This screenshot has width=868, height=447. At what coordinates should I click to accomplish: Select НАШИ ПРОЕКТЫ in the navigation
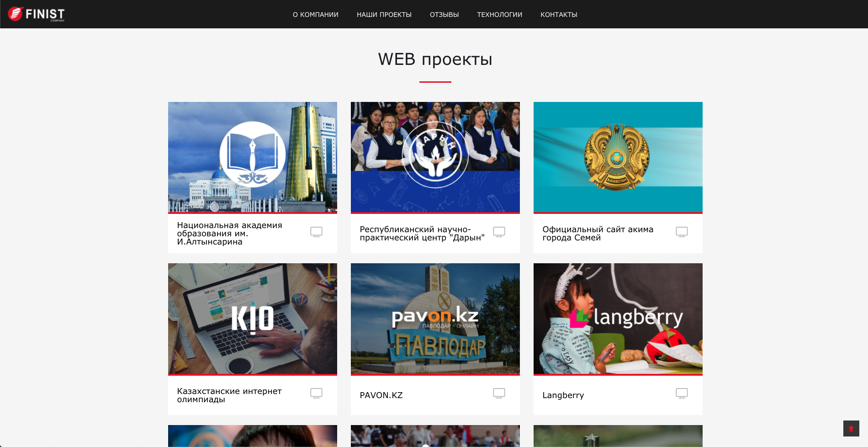(x=384, y=14)
